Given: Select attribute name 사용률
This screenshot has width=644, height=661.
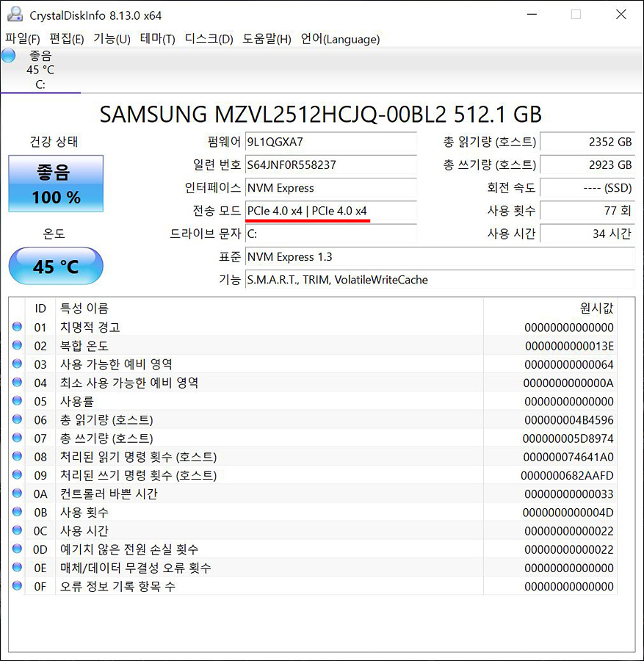Looking at the screenshot, I should tap(76, 401).
